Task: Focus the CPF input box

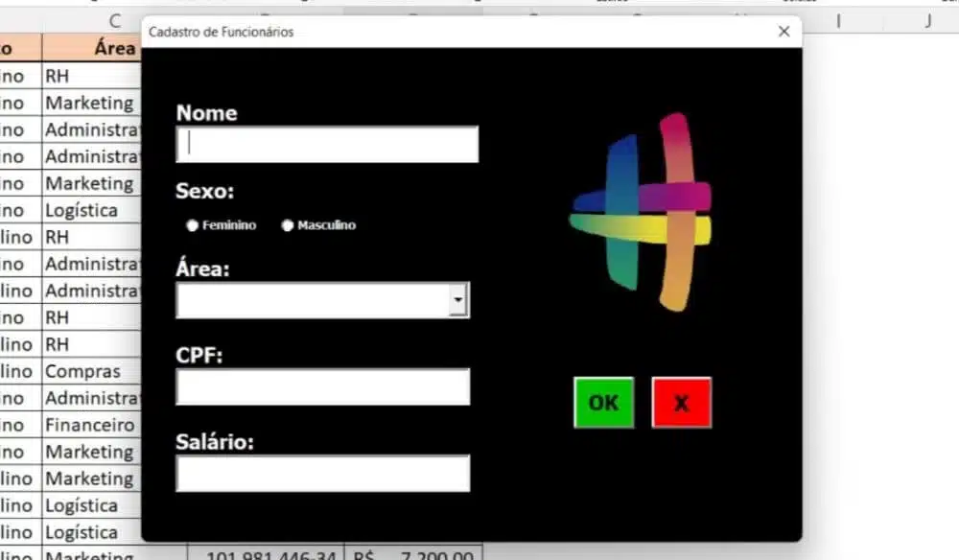Action: tap(323, 387)
